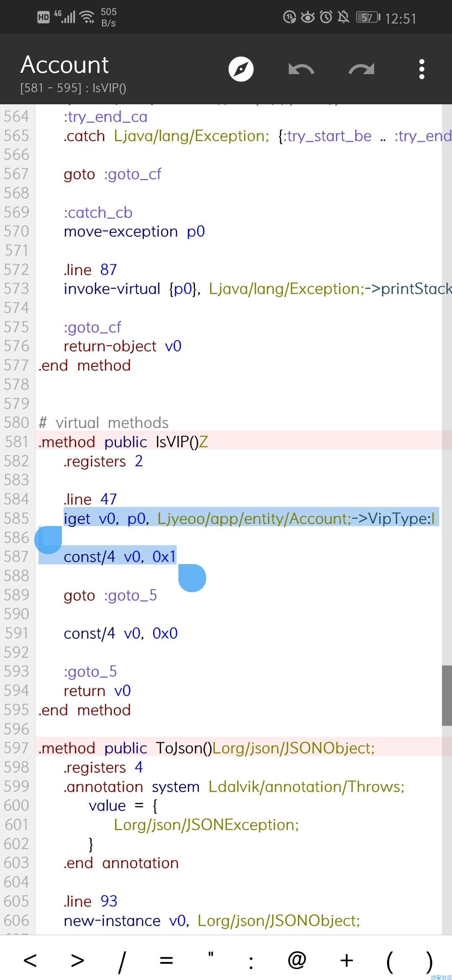Click 'const/4 v0, 0x0' line
The height and width of the screenshot is (980, 452).
pos(121,633)
